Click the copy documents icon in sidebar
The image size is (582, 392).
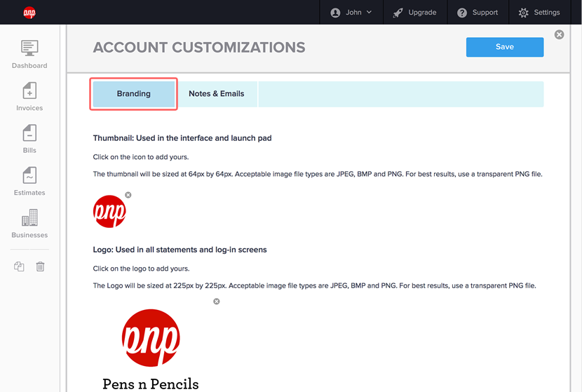click(19, 266)
